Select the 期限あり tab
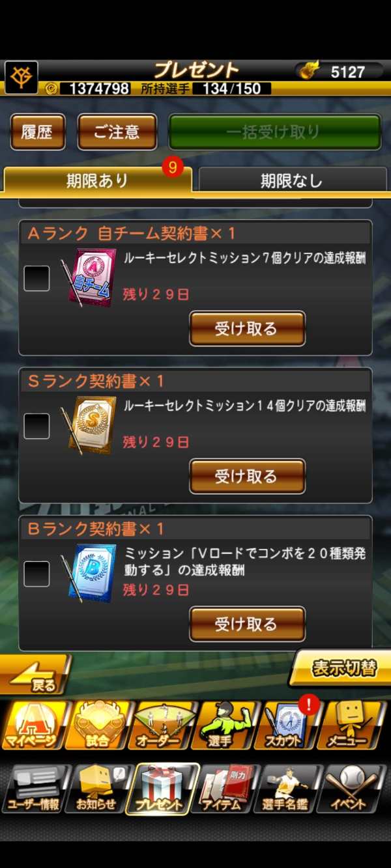The height and width of the screenshot is (868, 391). coord(98,180)
